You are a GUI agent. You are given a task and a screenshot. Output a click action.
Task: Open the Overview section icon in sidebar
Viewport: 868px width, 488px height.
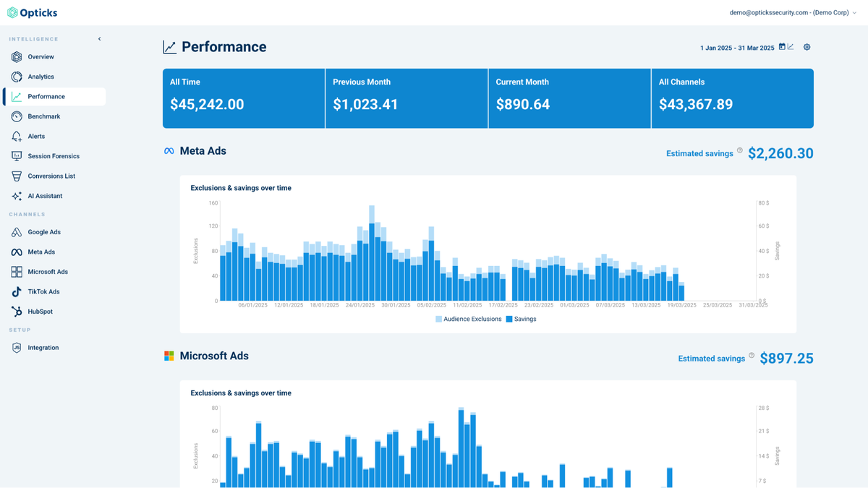point(16,56)
